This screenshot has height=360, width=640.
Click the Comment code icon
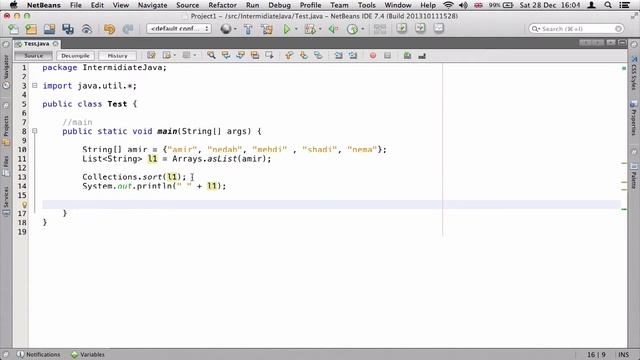click(x=407, y=56)
